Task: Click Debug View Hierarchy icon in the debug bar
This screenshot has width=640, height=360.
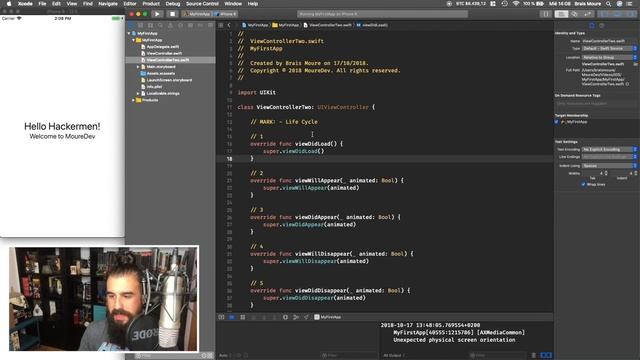Action: click(285, 317)
